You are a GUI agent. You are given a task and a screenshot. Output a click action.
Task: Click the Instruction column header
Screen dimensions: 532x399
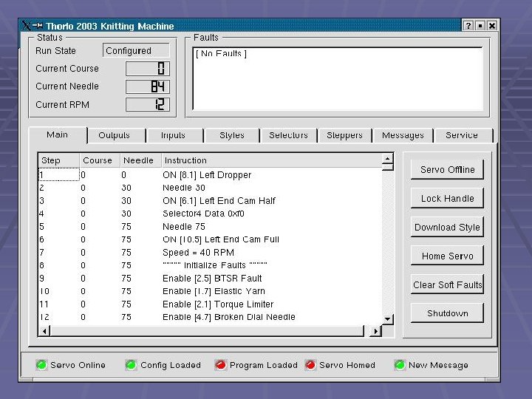271,160
